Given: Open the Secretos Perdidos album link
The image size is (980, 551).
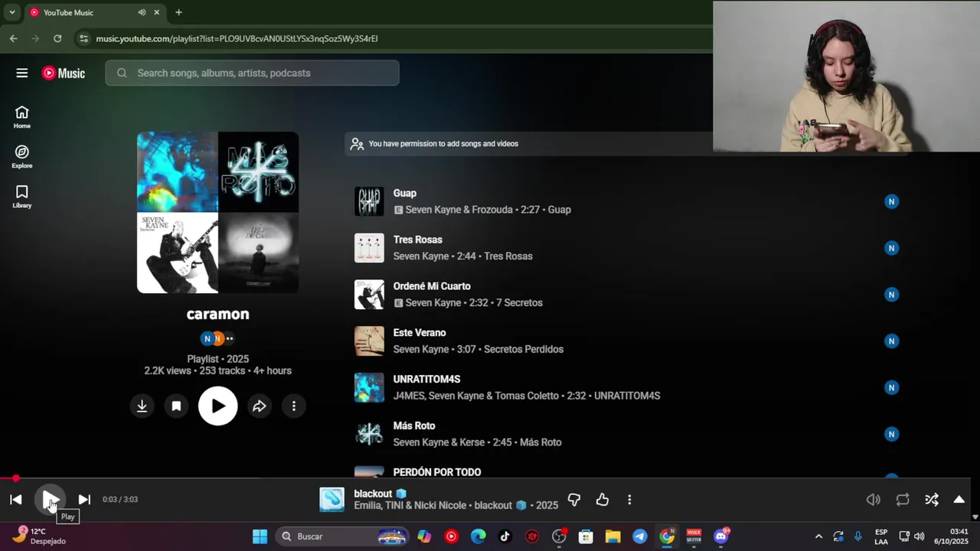Looking at the screenshot, I should pos(524,350).
